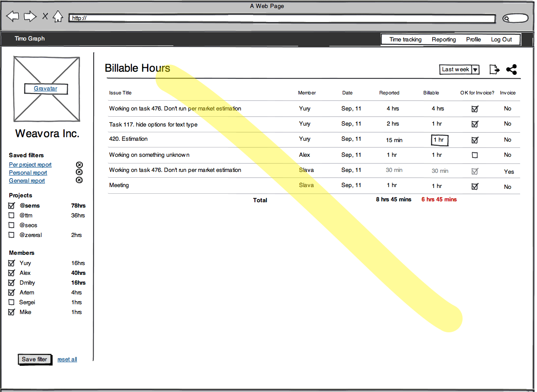The image size is (537, 392).
Task: Click the reset all link
Action: point(67,359)
